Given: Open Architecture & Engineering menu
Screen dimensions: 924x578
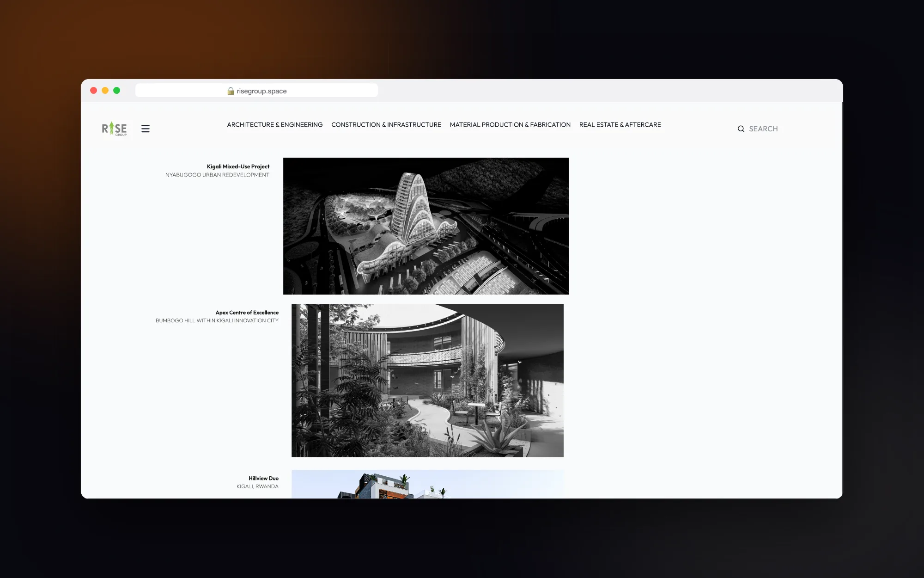Looking at the screenshot, I should [275, 125].
